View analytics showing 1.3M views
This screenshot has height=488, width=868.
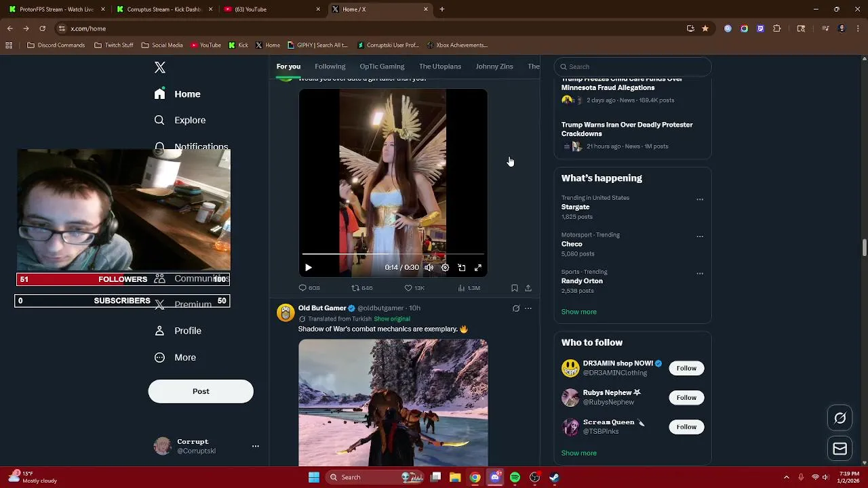point(469,288)
